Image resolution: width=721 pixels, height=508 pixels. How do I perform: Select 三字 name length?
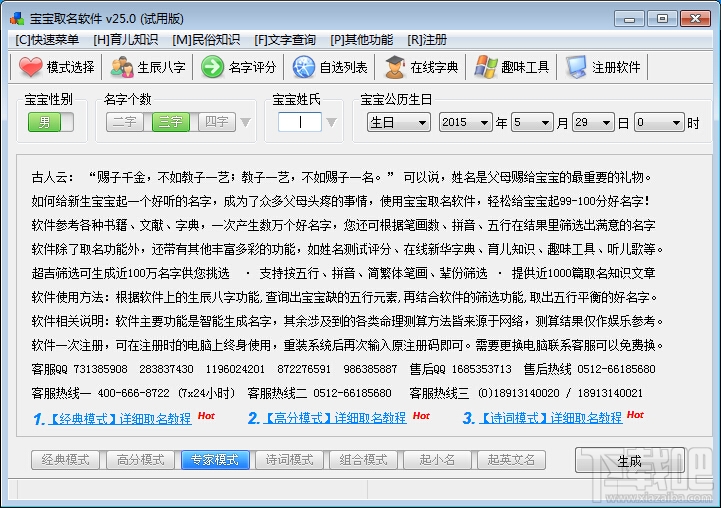[171, 122]
